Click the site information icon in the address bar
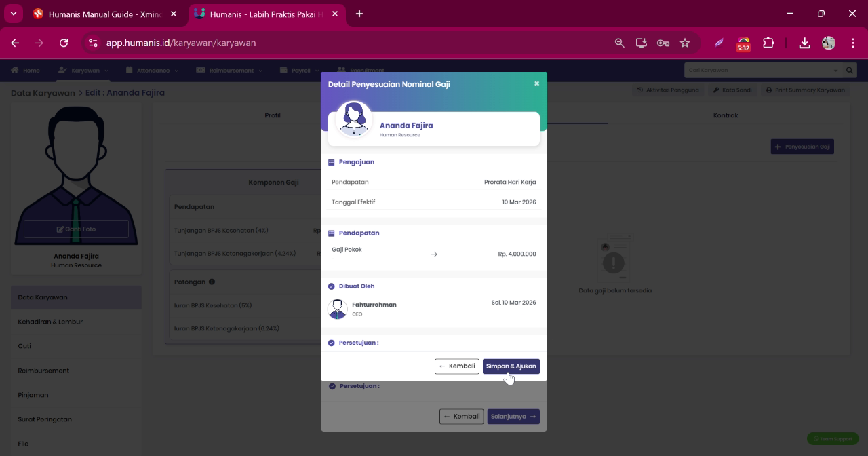The image size is (868, 456). tap(93, 43)
